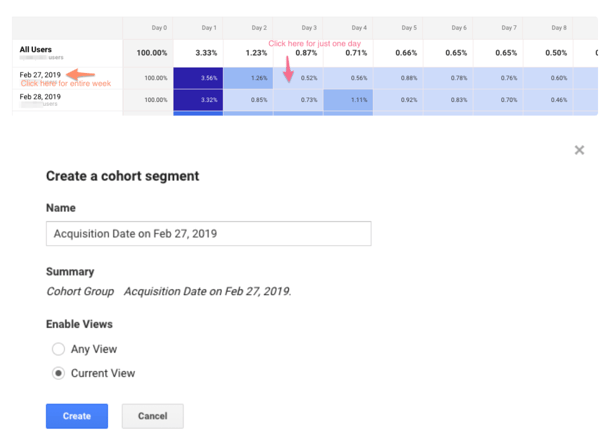This screenshot has width=600, height=433.
Task: Click the 0.60% Day 8 cell
Action: (x=548, y=78)
